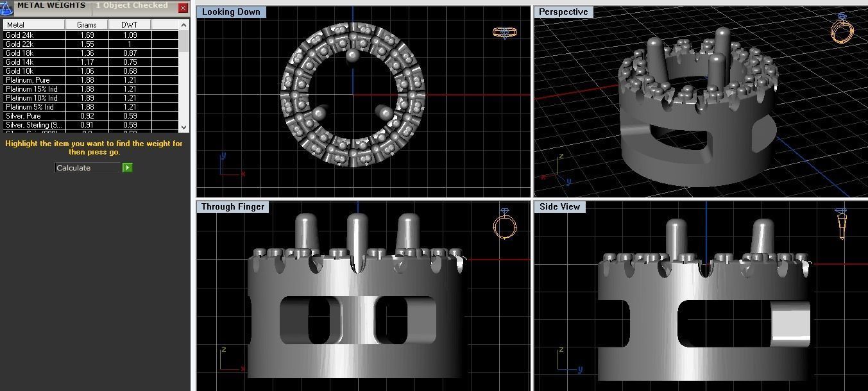Click the Perspective viewport title
Viewport: 868px width, 391px height.
click(563, 12)
